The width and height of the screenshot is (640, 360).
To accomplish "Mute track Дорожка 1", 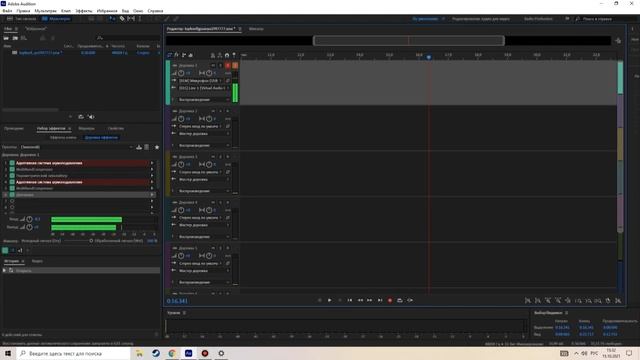I will [213, 65].
